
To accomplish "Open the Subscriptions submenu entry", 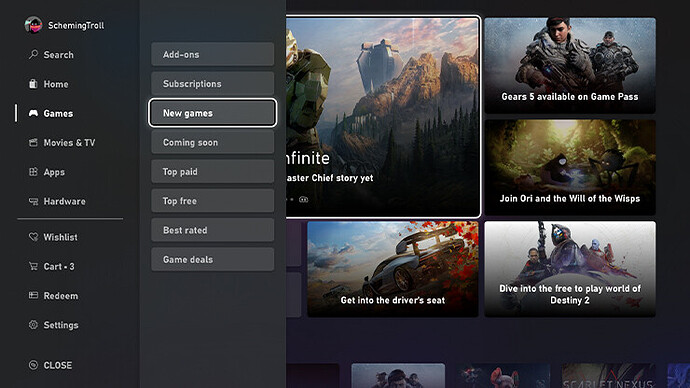I will [213, 84].
